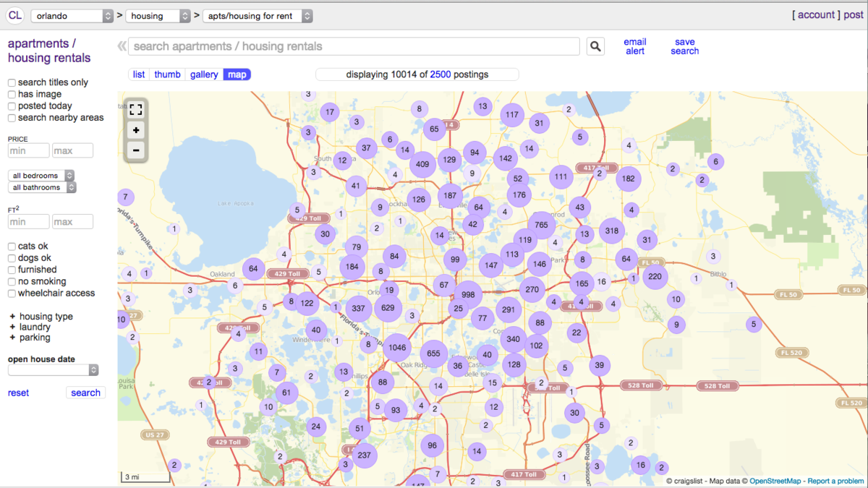Image resolution: width=868 pixels, height=488 pixels.
Task: Open the 165 postings map cluster
Action: click(582, 284)
